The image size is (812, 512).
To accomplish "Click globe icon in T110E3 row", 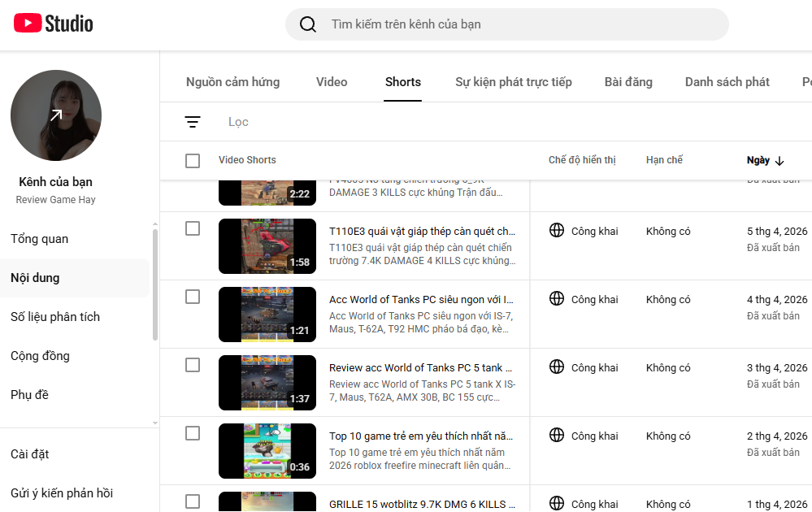I will click(x=557, y=230).
